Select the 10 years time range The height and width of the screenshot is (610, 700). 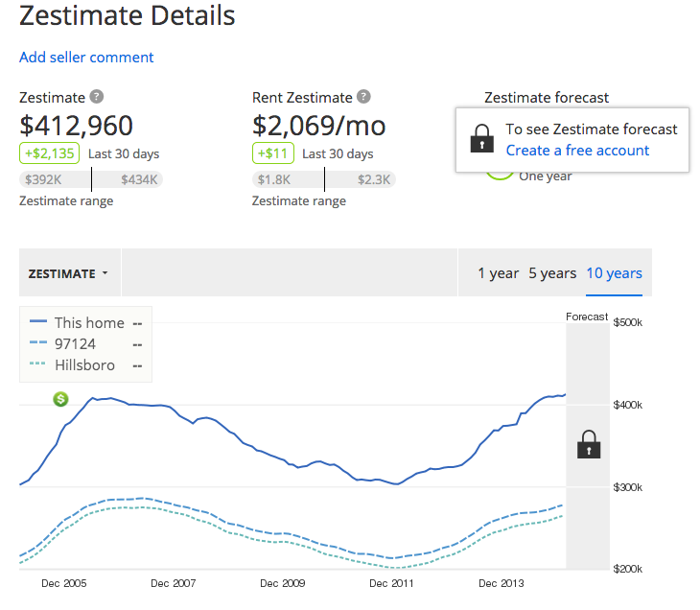[614, 273]
